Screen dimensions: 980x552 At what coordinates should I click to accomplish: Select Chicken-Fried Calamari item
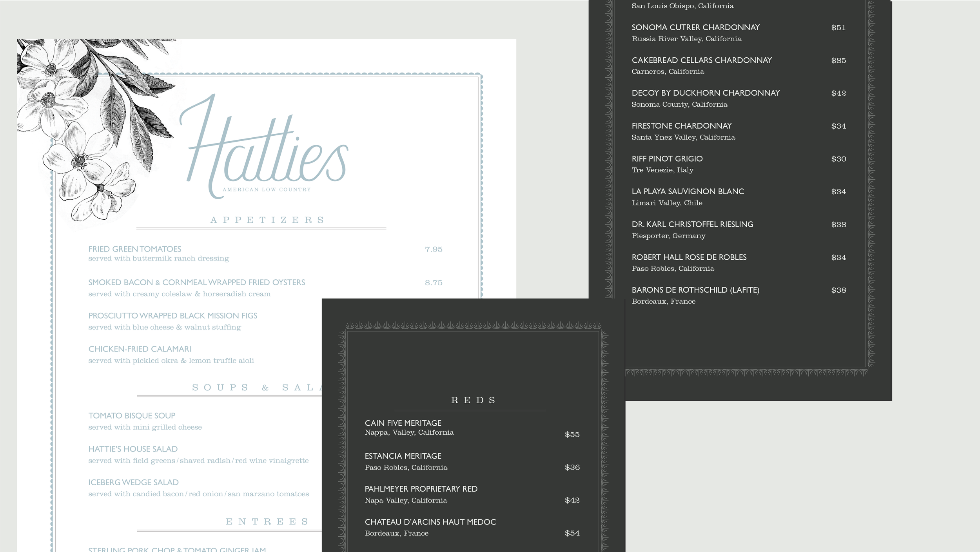point(140,349)
